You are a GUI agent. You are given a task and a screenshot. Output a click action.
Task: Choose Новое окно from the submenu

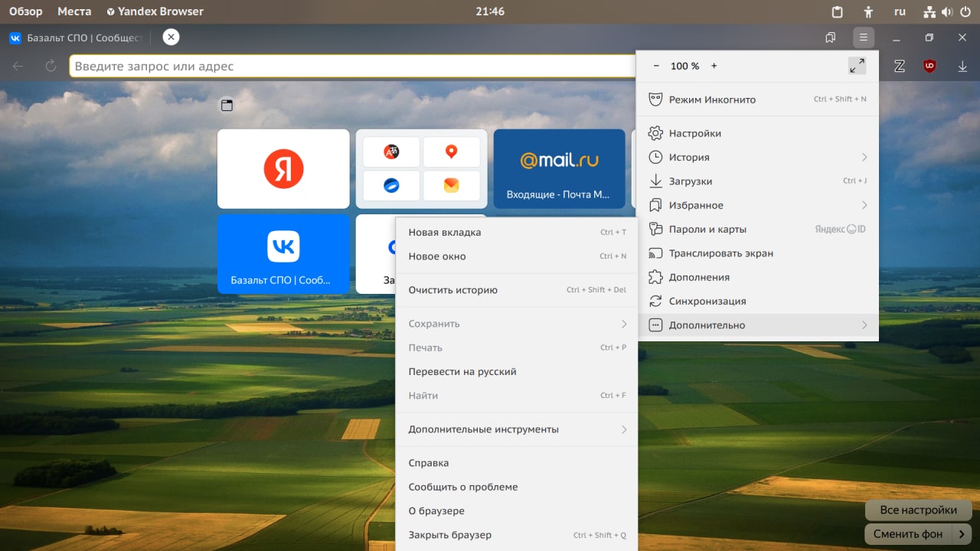tap(517, 256)
